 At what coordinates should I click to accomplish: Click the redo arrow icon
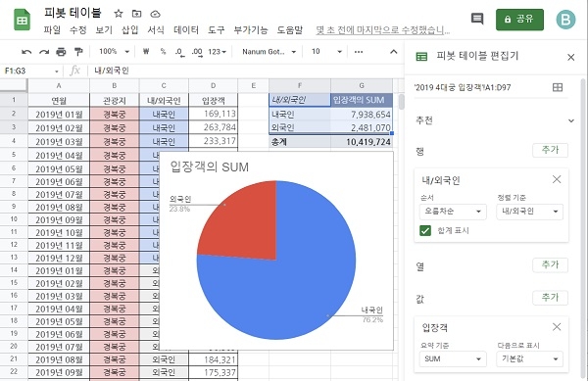[44, 52]
